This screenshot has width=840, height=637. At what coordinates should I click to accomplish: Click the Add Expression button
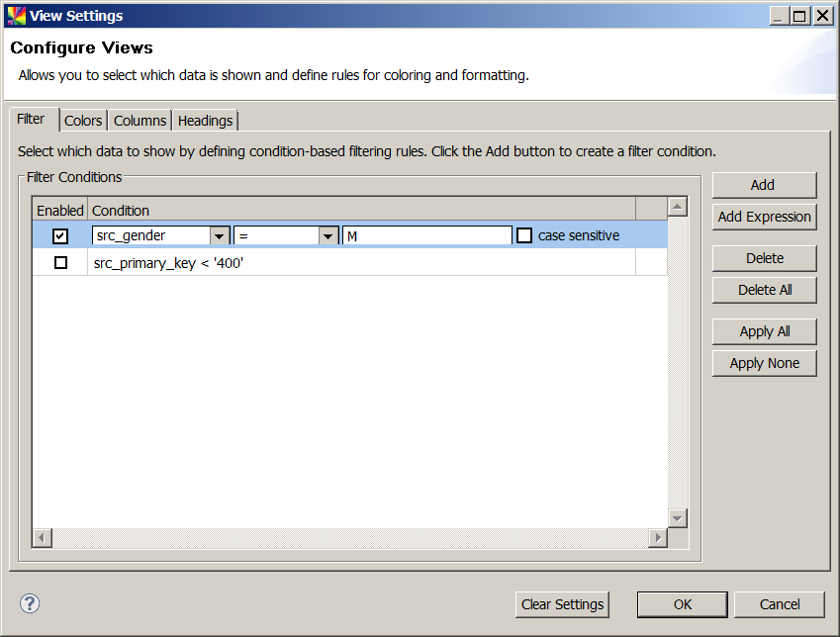pyautogui.click(x=763, y=217)
